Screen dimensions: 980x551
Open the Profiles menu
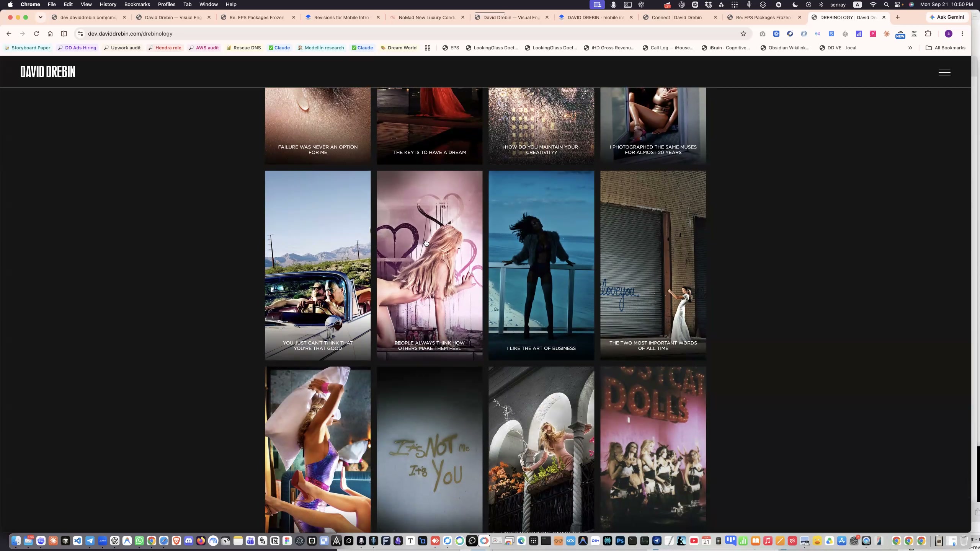[x=167, y=4]
